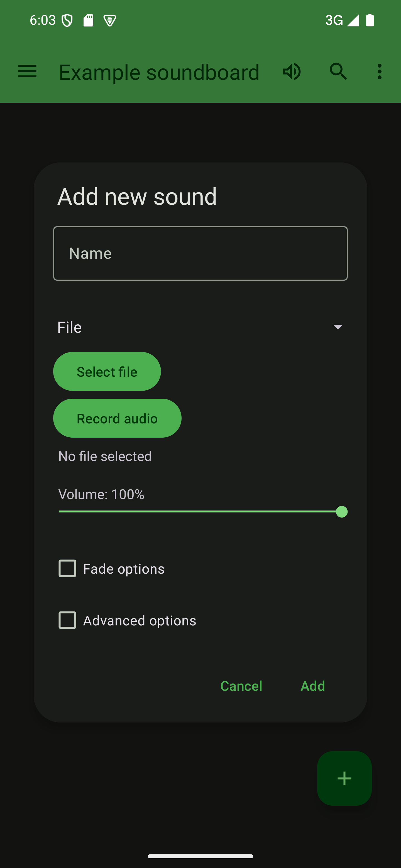This screenshot has height=868, width=401.
Task: Cancel the Add new sound dialog
Action: coord(241,686)
